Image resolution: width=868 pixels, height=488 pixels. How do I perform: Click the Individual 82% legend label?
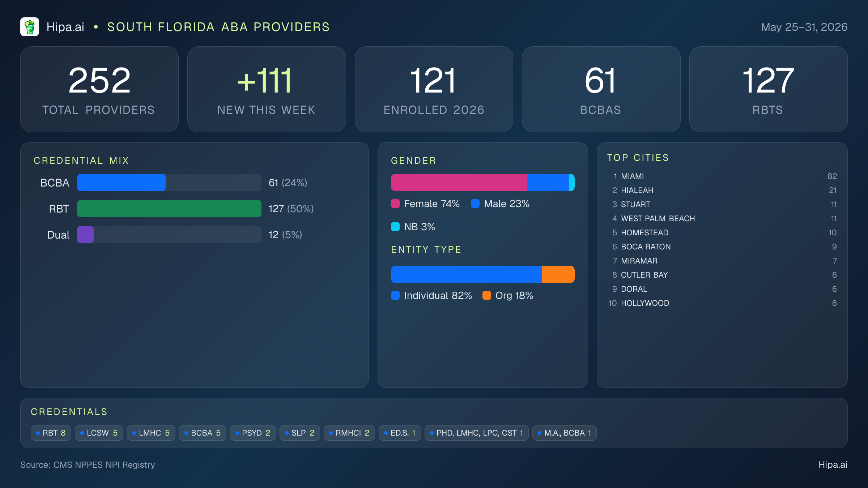(x=438, y=295)
